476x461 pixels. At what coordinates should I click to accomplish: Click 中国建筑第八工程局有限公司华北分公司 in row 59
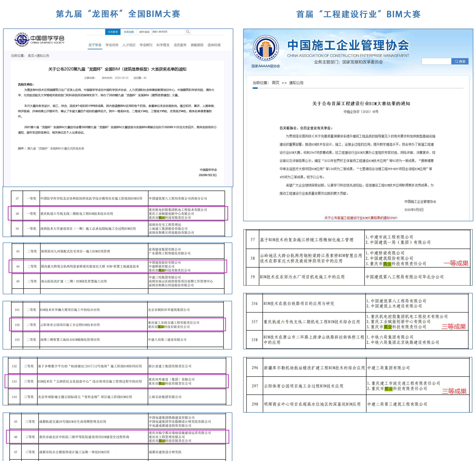pos(405,277)
